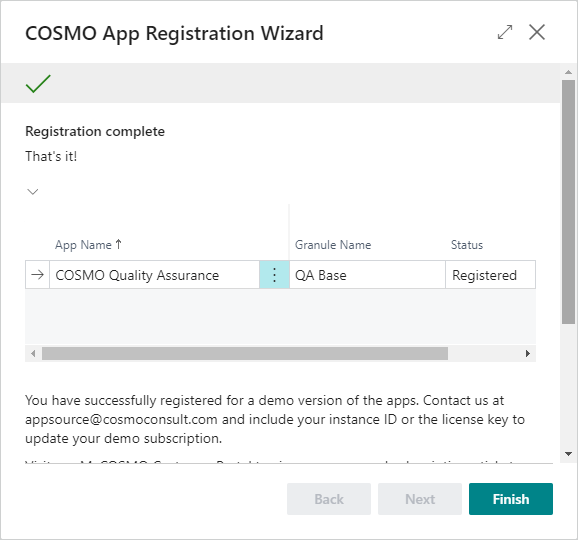578x540 pixels.
Task: Click the table scrollbar's right arrow
Action: (527, 353)
